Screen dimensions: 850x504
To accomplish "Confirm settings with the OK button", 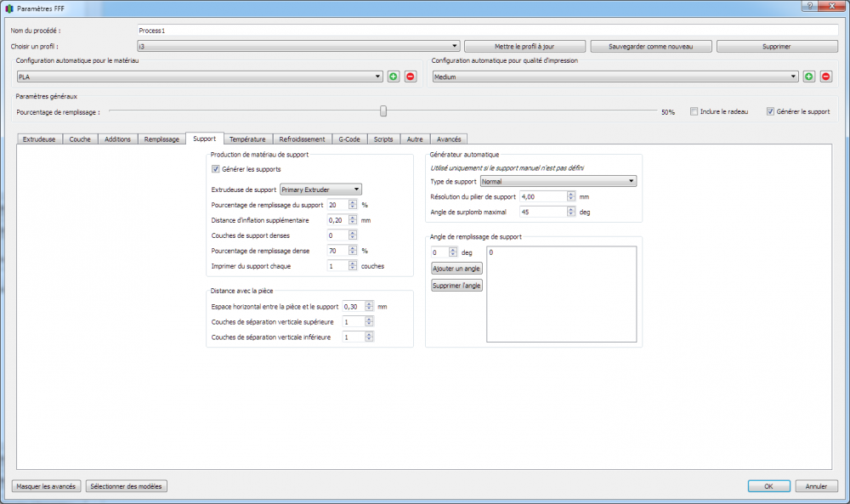I will pos(768,486).
